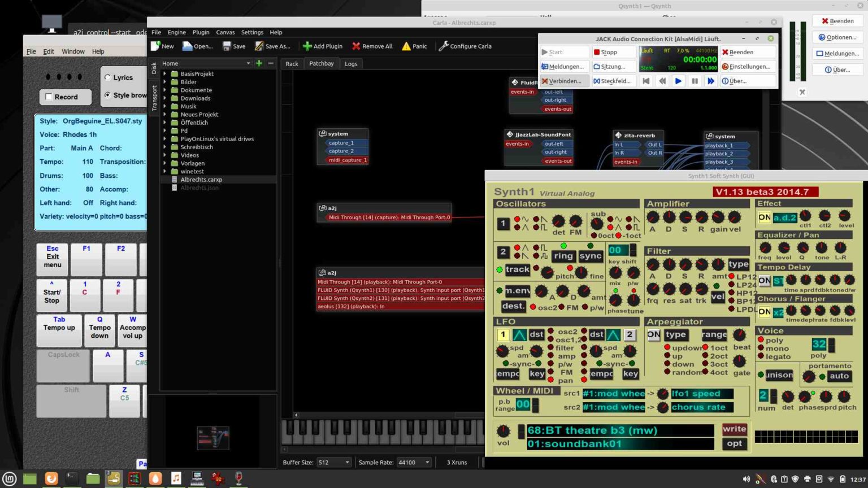Toggle Chorus / Flanger ON in Synth1
868x488 pixels.
763,311
